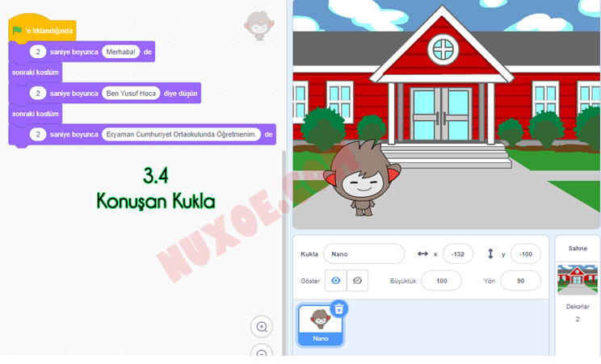Edit the y position value -100
601x364 pixels.
pyautogui.click(x=526, y=253)
